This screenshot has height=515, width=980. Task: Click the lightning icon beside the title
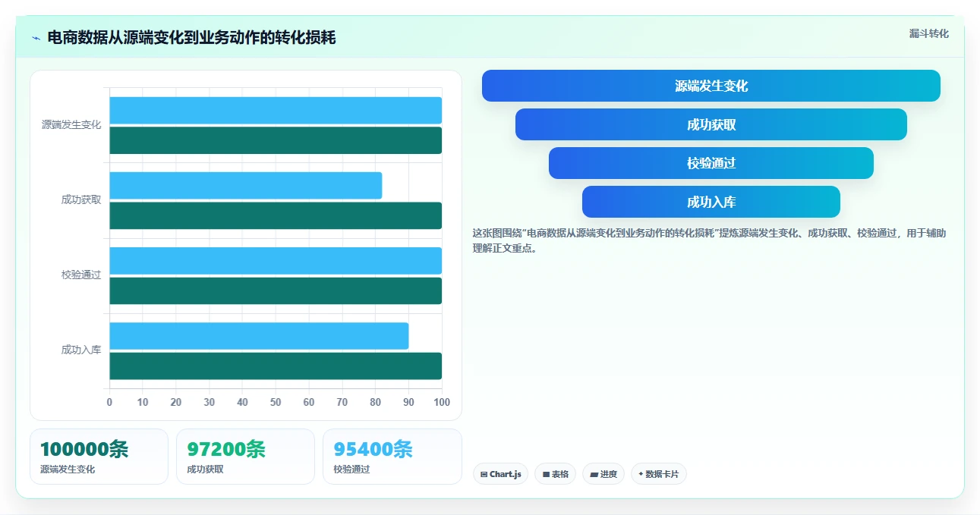pyautogui.click(x=36, y=38)
